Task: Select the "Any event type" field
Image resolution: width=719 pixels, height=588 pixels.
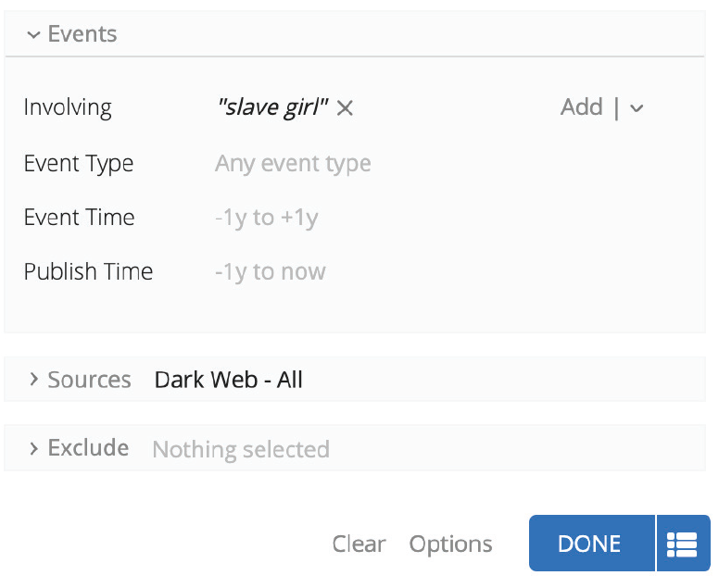Action: click(293, 164)
